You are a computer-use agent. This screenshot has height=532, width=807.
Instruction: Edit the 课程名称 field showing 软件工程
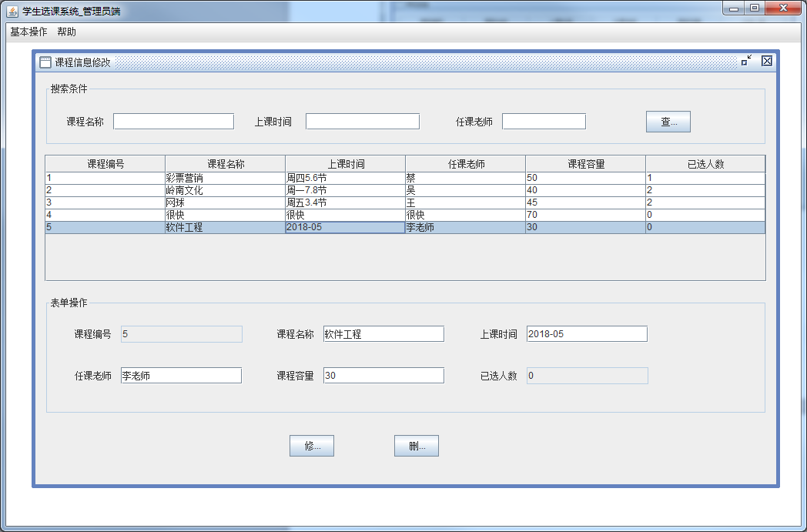383,333
